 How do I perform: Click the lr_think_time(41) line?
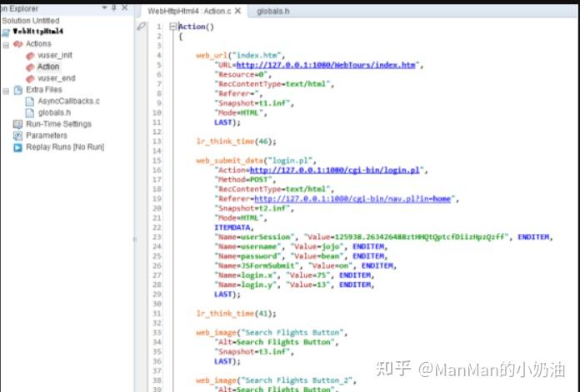tap(236, 314)
